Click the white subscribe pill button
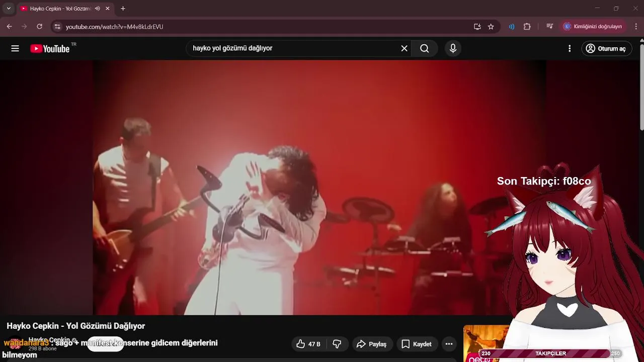This screenshot has height=362, width=644. click(106, 344)
